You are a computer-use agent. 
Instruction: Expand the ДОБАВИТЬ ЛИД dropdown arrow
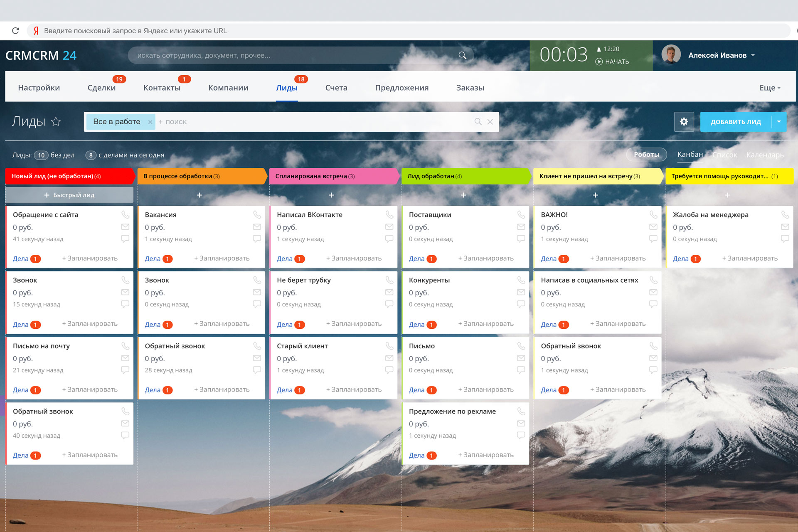point(779,122)
